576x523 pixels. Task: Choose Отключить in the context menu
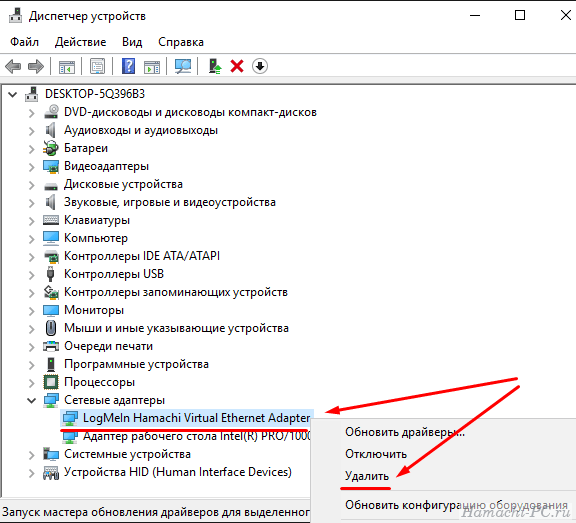(x=376, y=454)
